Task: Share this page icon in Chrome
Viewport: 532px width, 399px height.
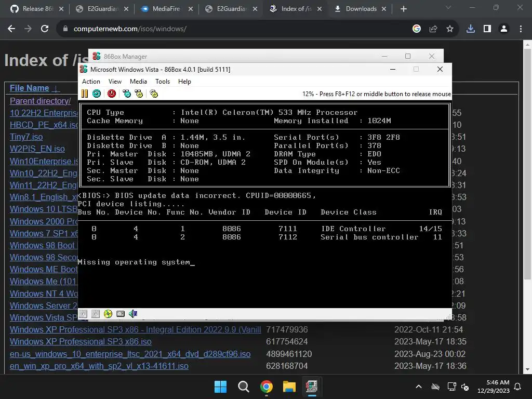Action: (433, 29)
